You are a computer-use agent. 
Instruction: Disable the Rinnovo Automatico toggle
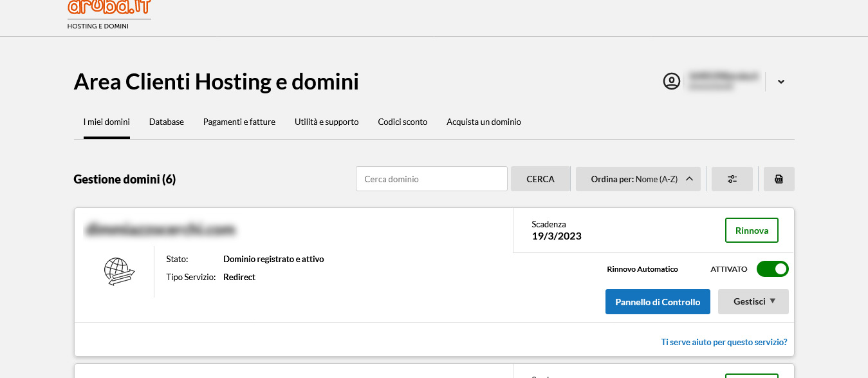[x=772, y=269]
